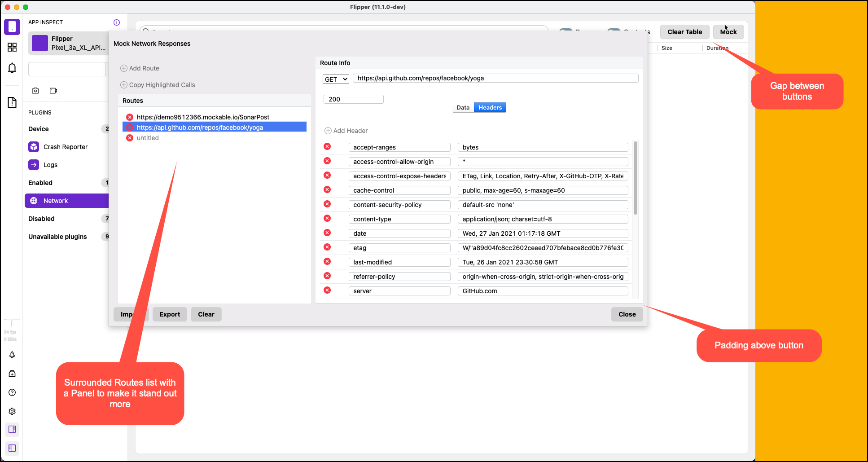This screenshot has width=868, height=462.
Task: Edit the server header value GitHub.com
Action: [543, 291]
